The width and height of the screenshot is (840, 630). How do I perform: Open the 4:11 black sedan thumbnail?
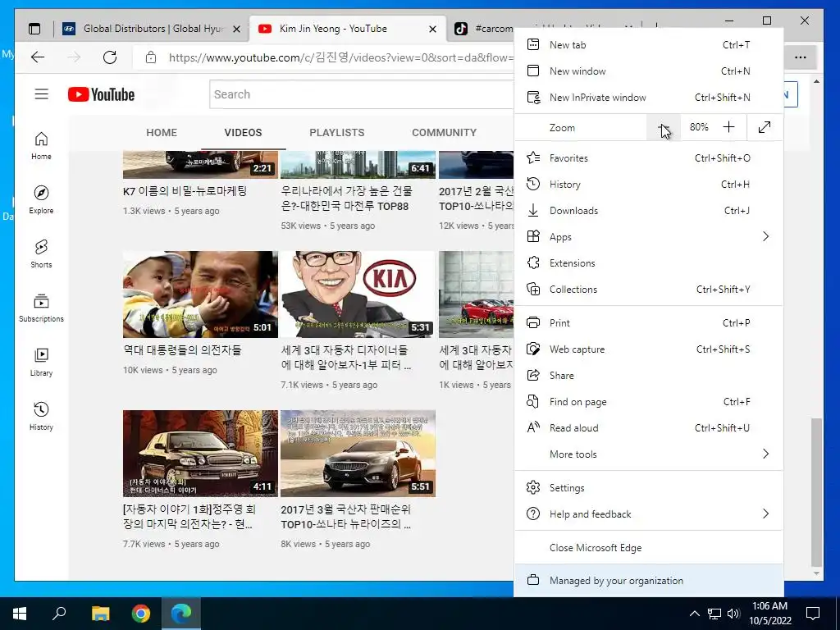coord(200,453)
